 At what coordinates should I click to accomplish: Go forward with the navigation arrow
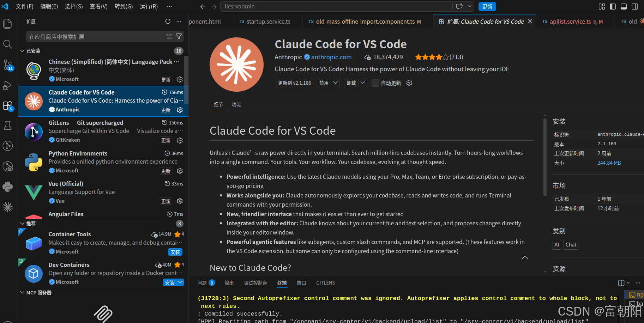tap(214, 7)
